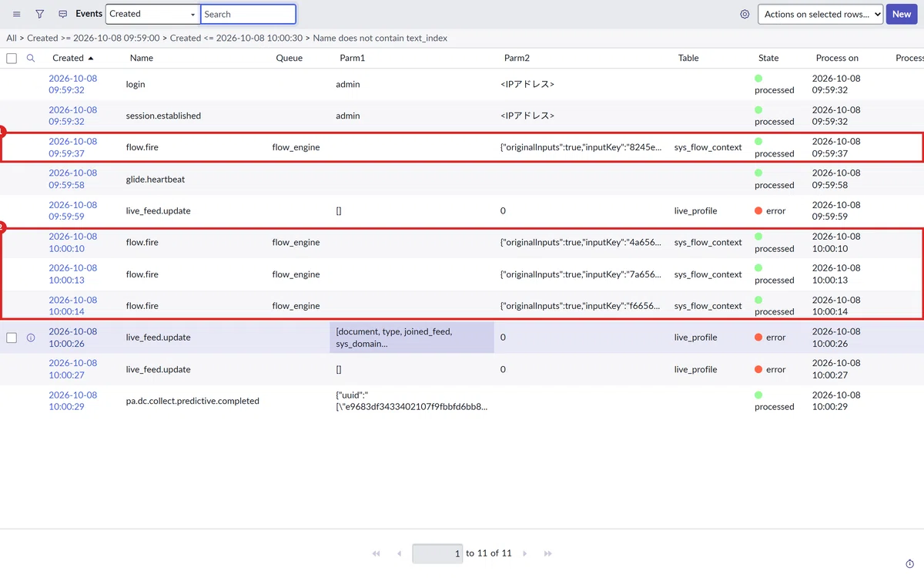924x578 pixels.
Task: Tick the select-all checkbox in the header
Action: 12,58
